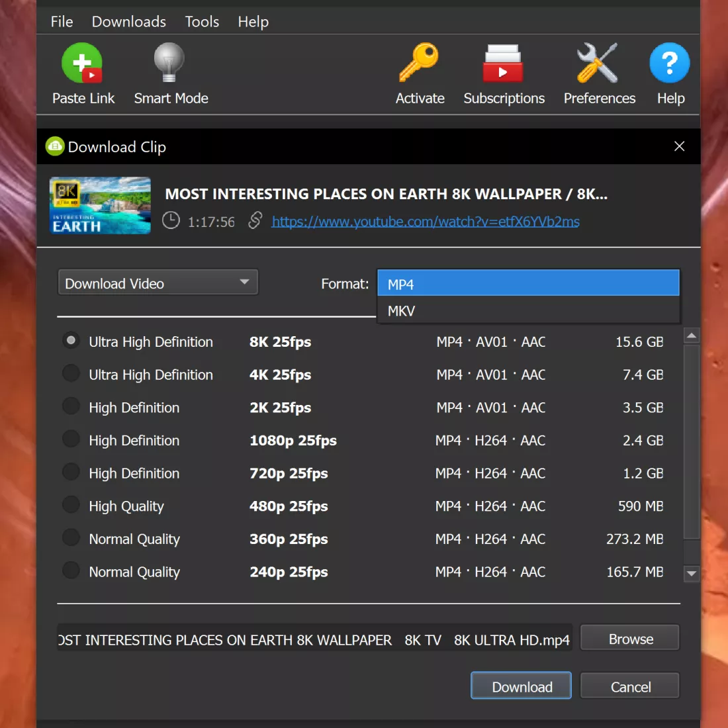
Task: Open Preferences wrench icon
Action: click(598, 64)
